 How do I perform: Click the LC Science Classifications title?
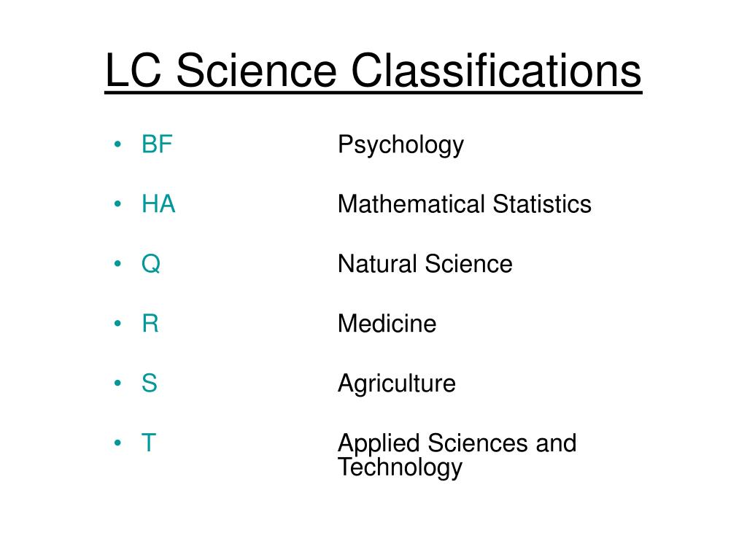pos(373,71)
